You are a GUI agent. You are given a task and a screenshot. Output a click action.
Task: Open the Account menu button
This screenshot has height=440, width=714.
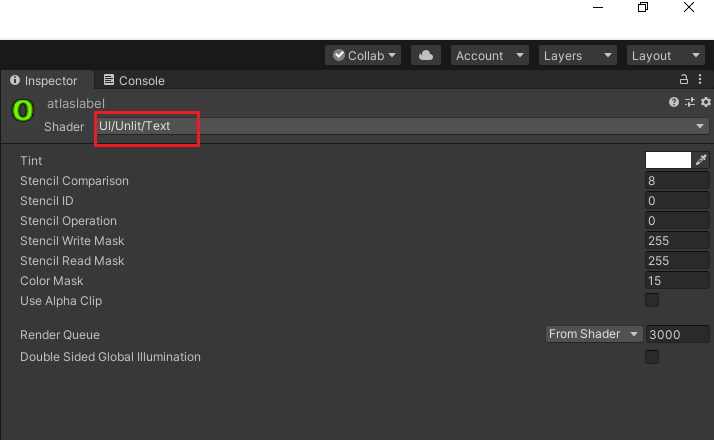(490, 56)
